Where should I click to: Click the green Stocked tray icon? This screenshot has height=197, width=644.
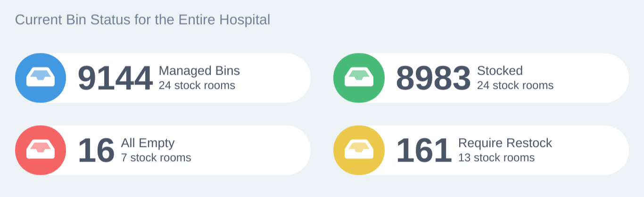coord(359,78)
